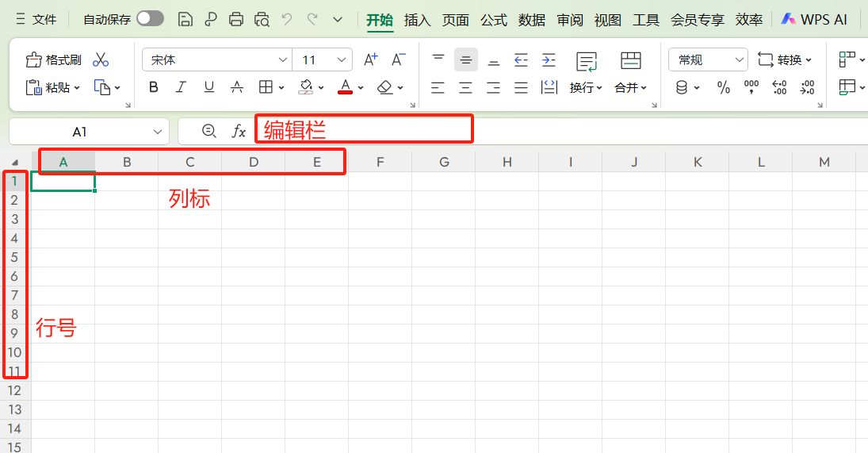Toggle Underline formatting
This screenshot has height=453, width=868.
208,87
